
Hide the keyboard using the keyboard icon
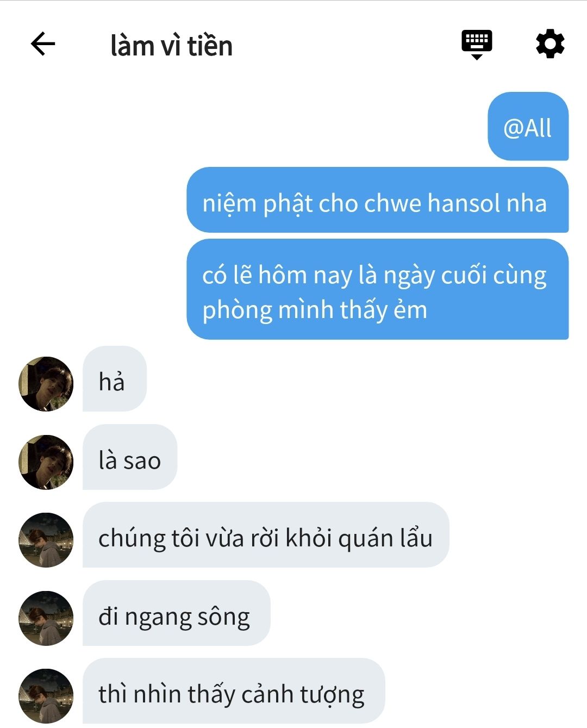(477, 45)
